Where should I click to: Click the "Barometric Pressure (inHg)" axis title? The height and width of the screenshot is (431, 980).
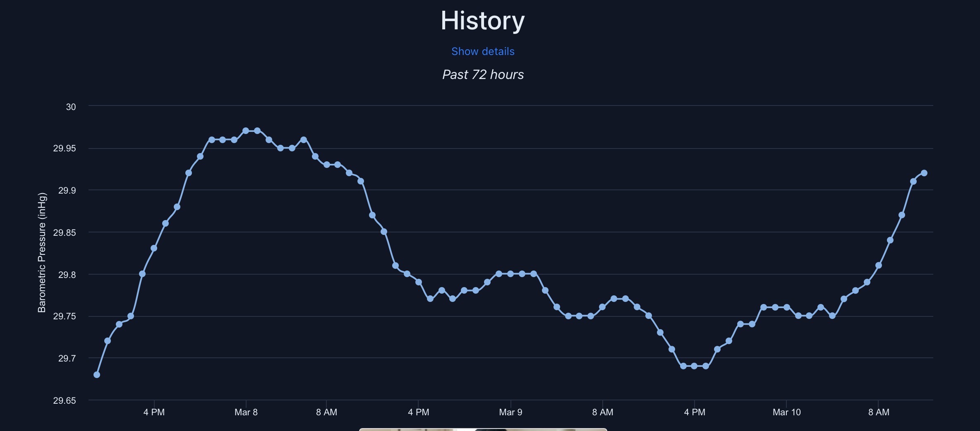42,252
